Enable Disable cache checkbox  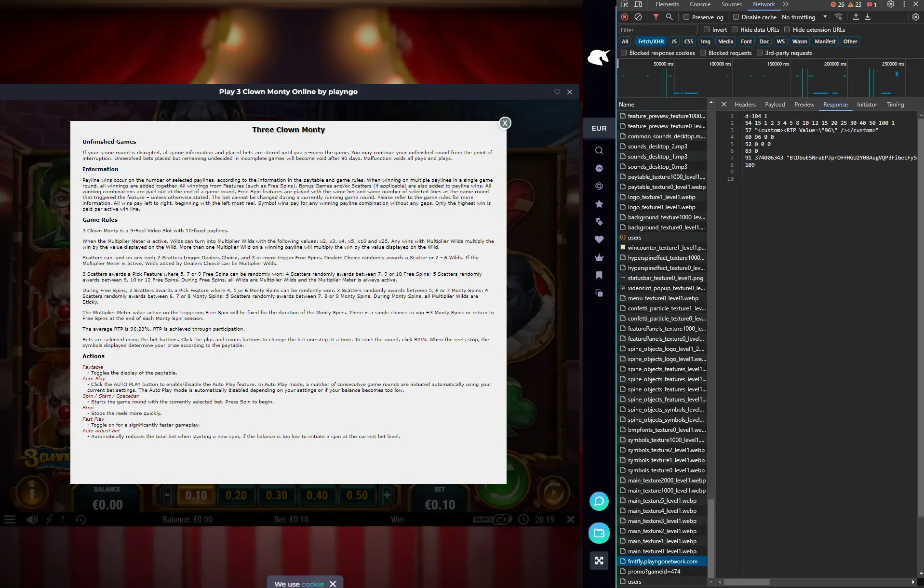pyautogui.click(x=736, y=17)
